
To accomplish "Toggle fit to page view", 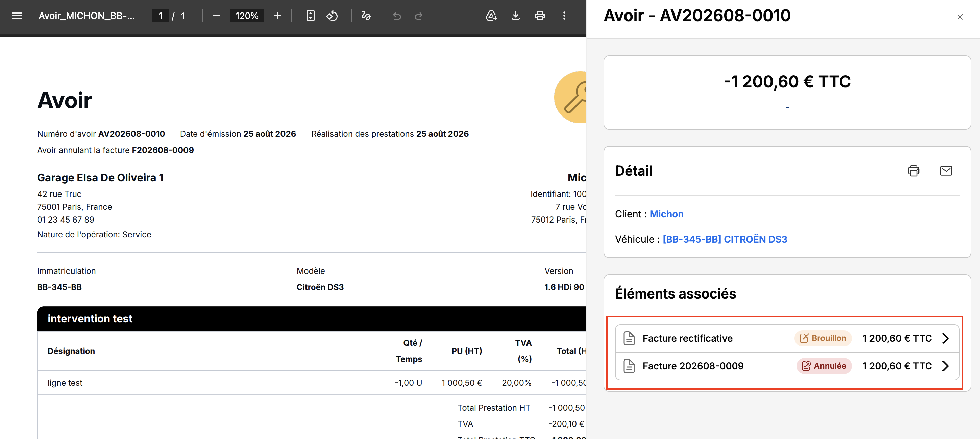I will [x=311, y=16].
